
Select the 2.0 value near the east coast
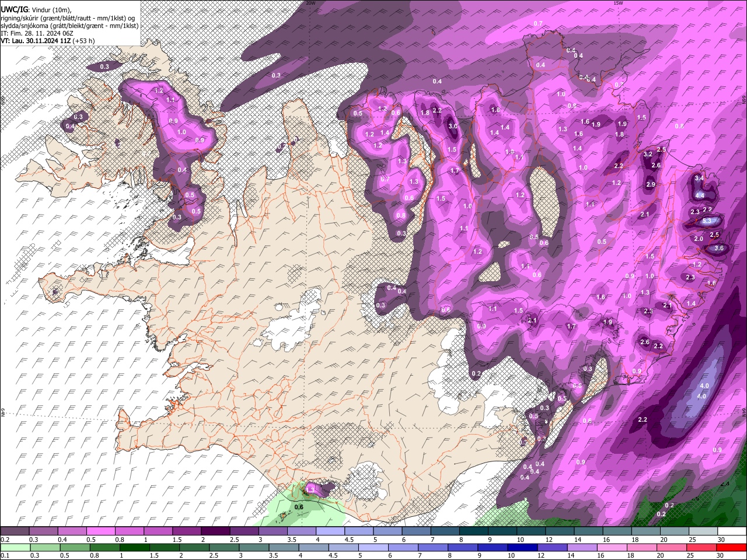[x=699, y=239]
